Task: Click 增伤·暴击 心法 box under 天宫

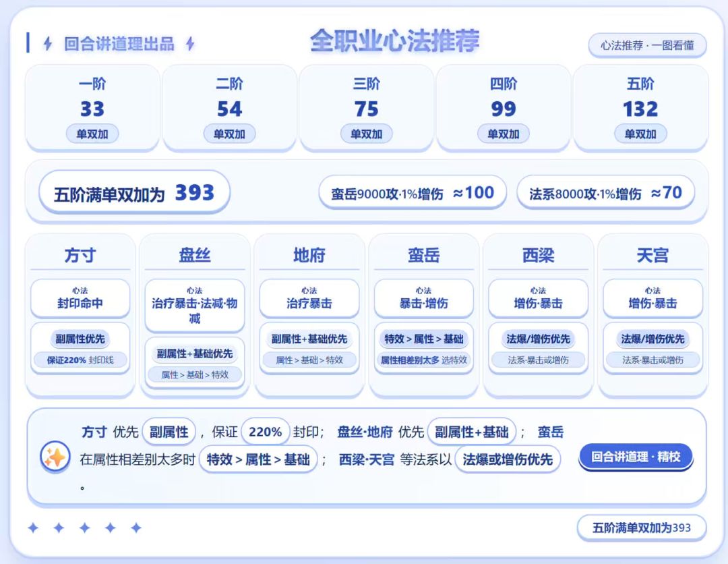Action: point(653,298)
